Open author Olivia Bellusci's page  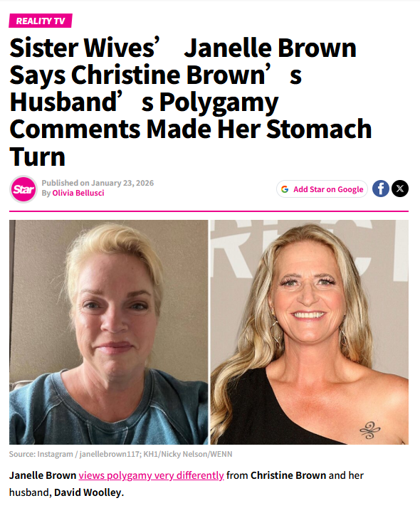point(78,193)
